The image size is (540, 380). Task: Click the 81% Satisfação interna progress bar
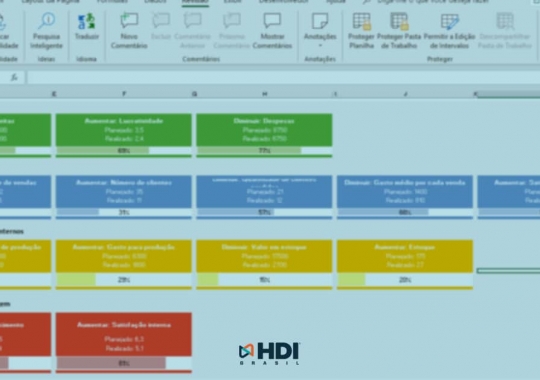tap(124, 363)
